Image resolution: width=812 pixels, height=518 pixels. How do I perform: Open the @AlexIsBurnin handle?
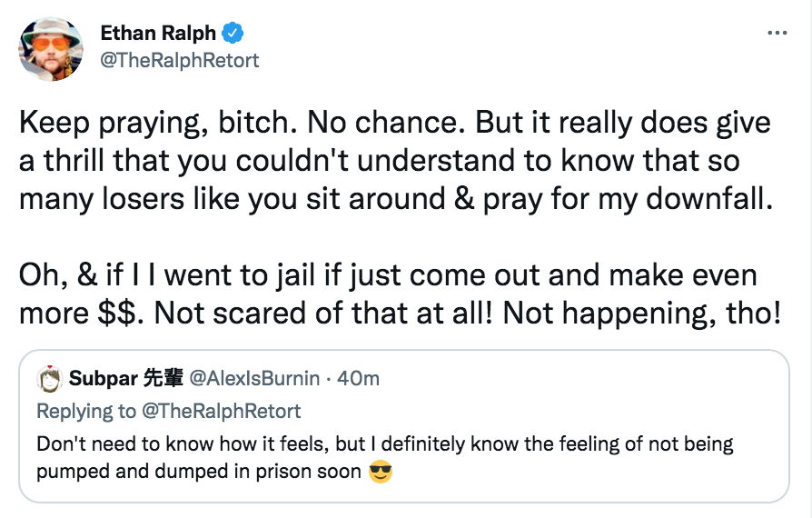coord(255,379)
